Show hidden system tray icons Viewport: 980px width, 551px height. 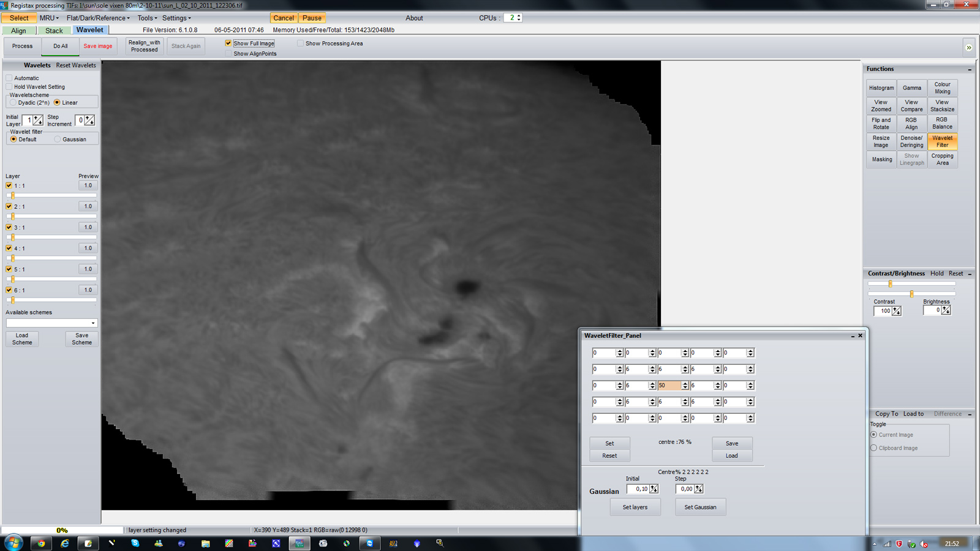click(874, 544)
